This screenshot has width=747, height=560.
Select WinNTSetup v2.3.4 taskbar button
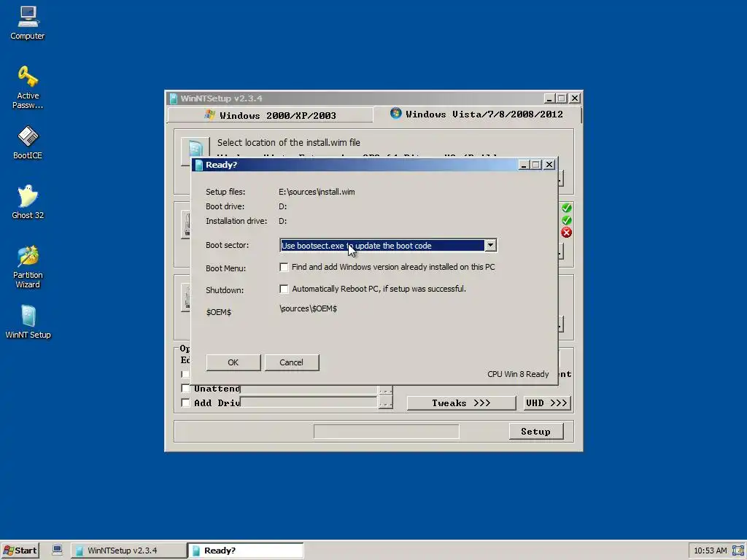pos(128,551)
